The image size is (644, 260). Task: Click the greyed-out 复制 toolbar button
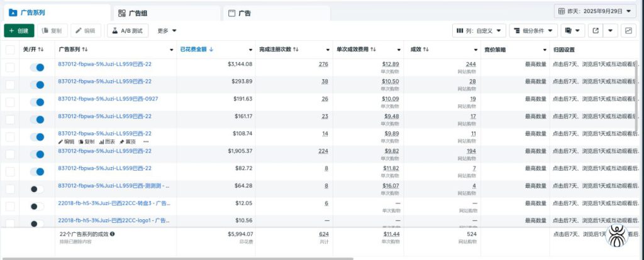pos(52,31)
